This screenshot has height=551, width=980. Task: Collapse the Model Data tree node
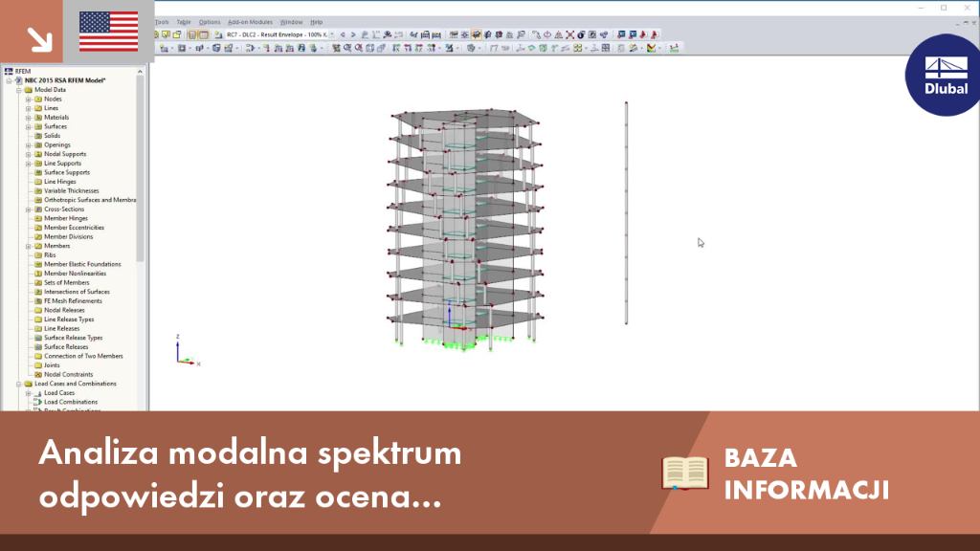(x=19, y=90)
